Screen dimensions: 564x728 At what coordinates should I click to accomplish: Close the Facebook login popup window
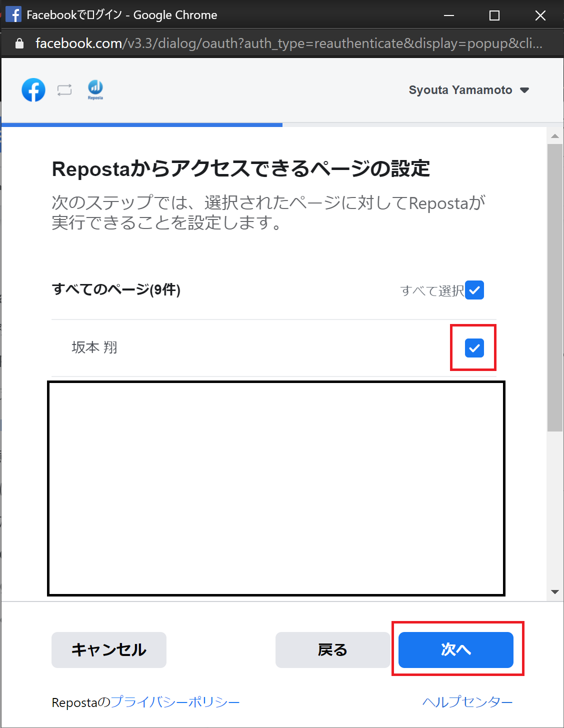click(540, 15)
